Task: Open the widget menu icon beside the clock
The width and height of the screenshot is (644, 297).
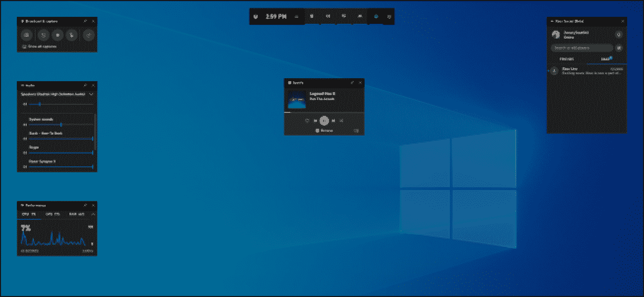Action: point(297,16)
